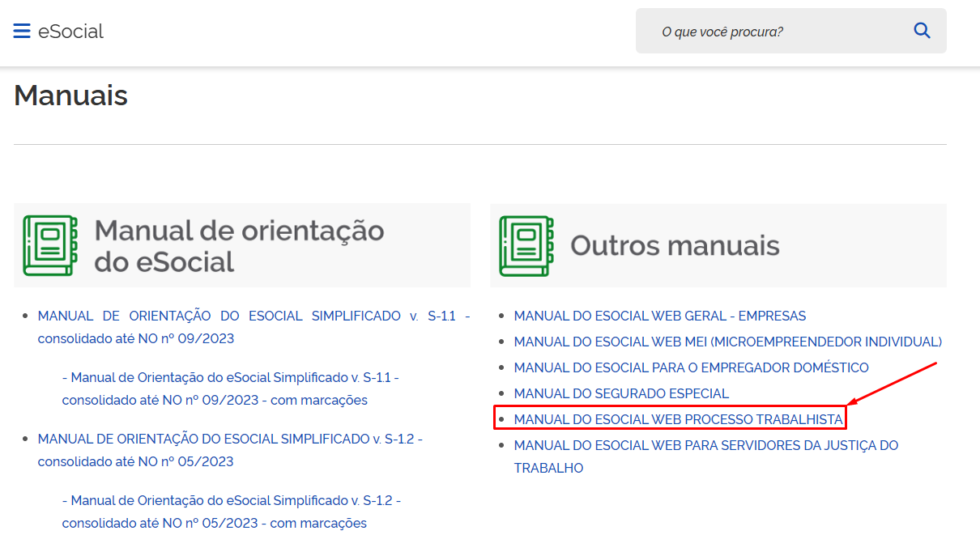This screenshot has height=552, width=980.
Task: Click the 'Manuais' page title
Action: 71,96
